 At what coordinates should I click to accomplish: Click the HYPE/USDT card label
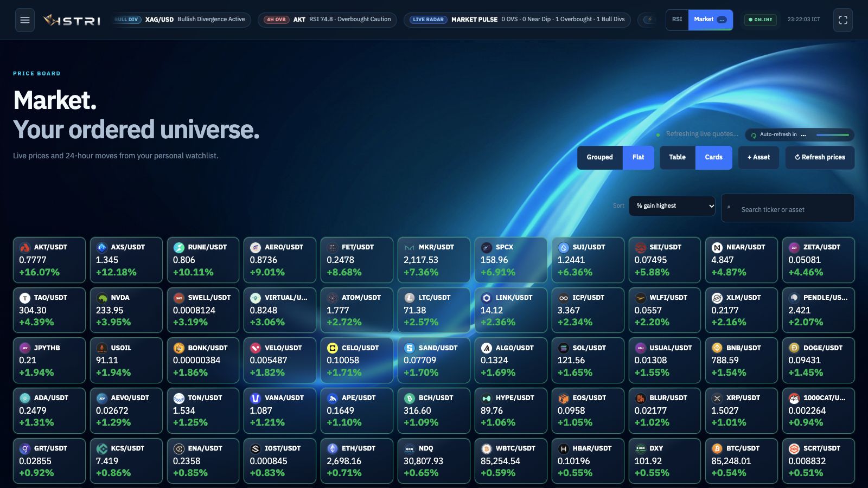coord(515,398)
